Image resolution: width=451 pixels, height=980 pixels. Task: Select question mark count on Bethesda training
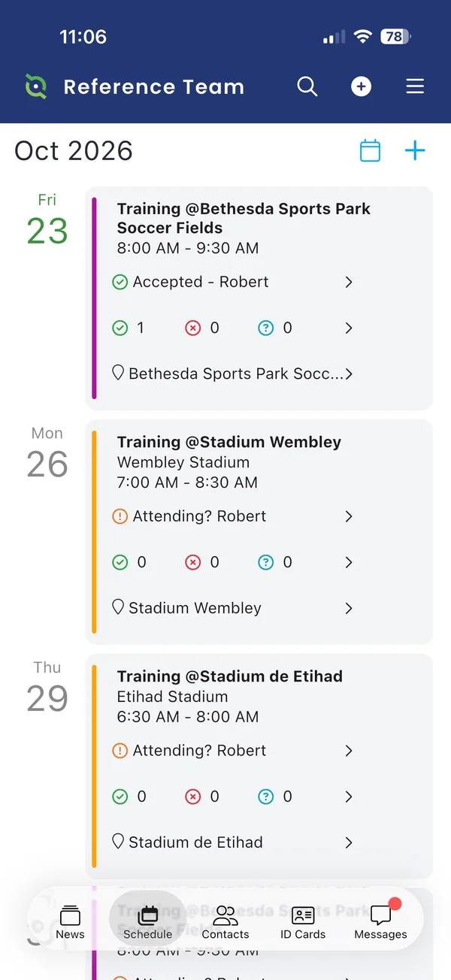pos(275,328)
